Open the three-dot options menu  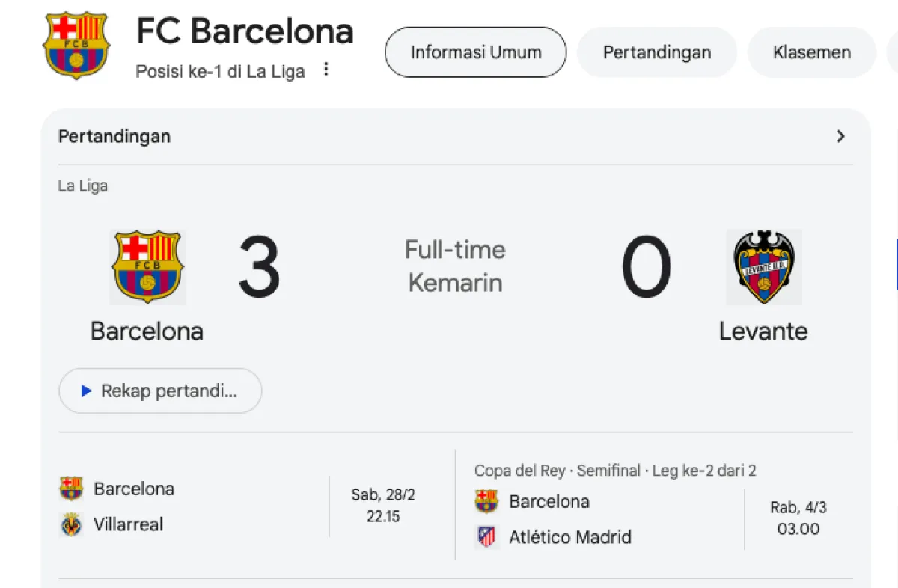pos(326,70)
